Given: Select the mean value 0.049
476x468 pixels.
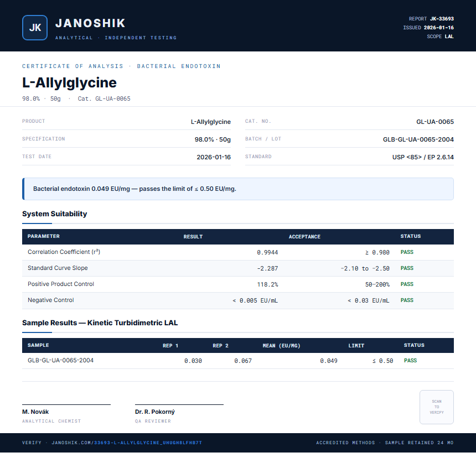Looking at the screenshot, I should click(329, 361).
